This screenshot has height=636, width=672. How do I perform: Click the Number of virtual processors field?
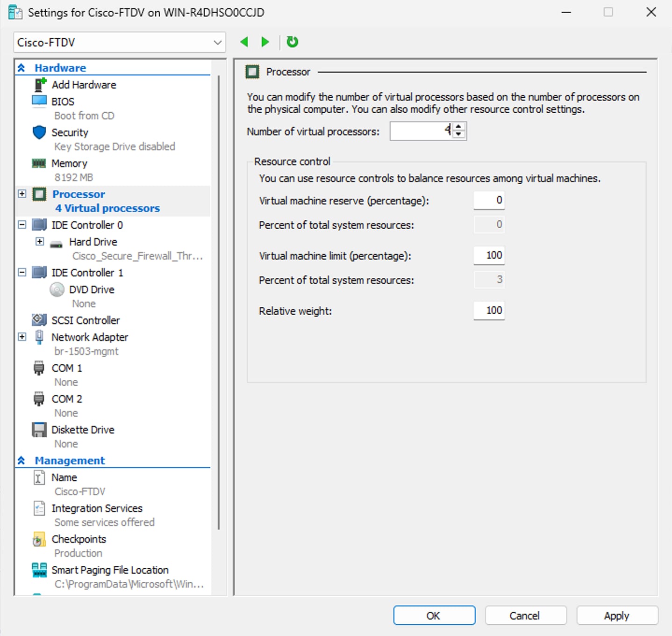pos(422,131)
